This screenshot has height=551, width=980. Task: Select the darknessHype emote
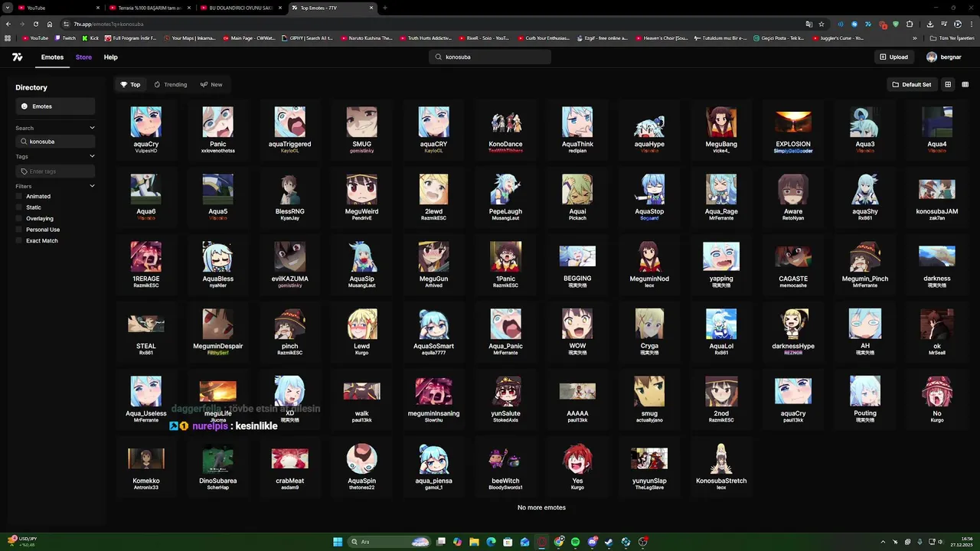[x=793, y=332]
